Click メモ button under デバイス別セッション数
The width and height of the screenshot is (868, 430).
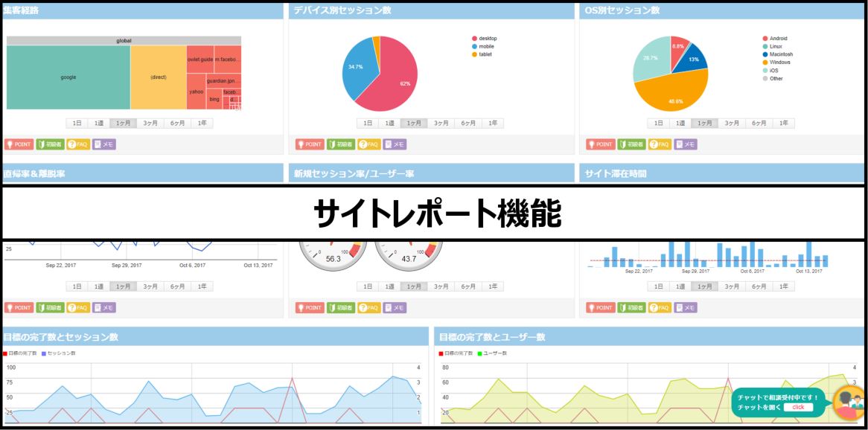pos(395,144)
